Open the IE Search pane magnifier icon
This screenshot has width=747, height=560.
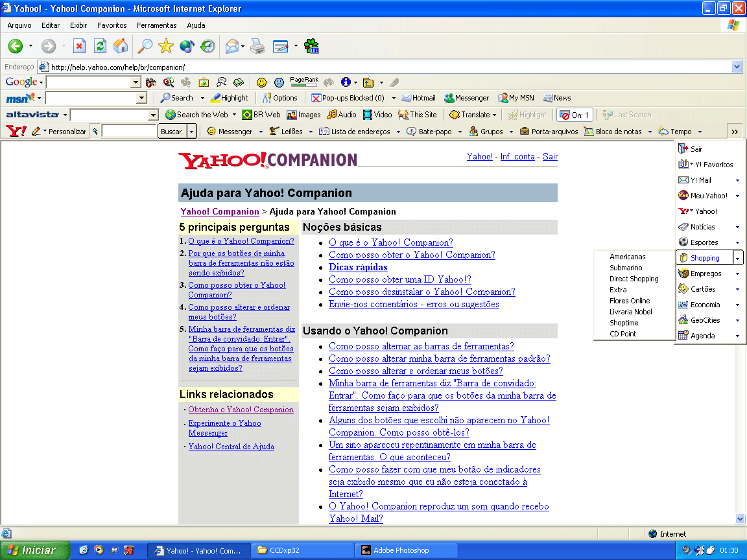(x=145, y=46)
